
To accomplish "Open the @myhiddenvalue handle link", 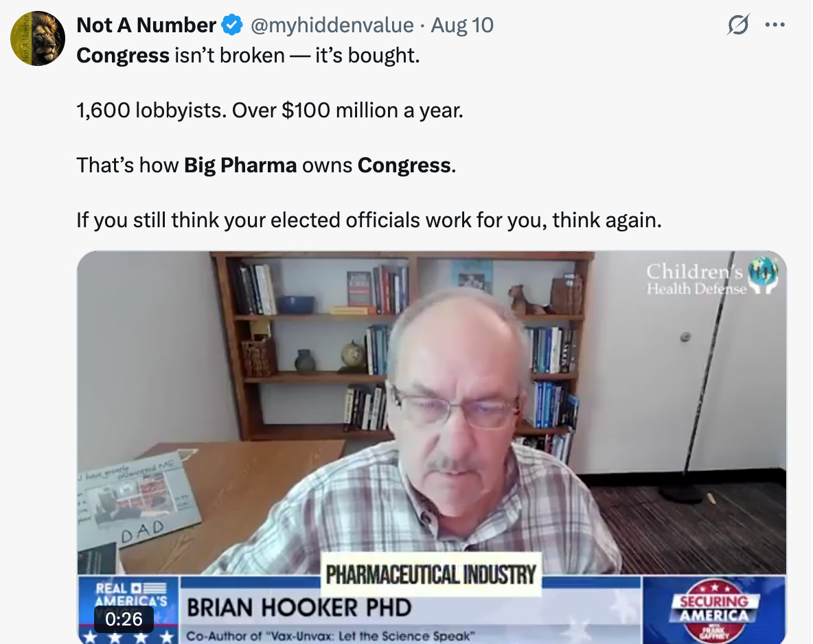I will (332, 25).
